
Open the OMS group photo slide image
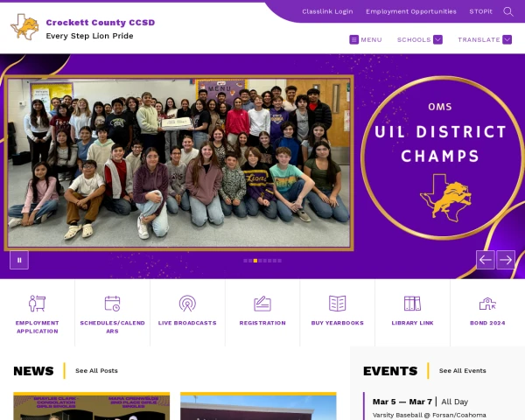[x=178, y=163]
